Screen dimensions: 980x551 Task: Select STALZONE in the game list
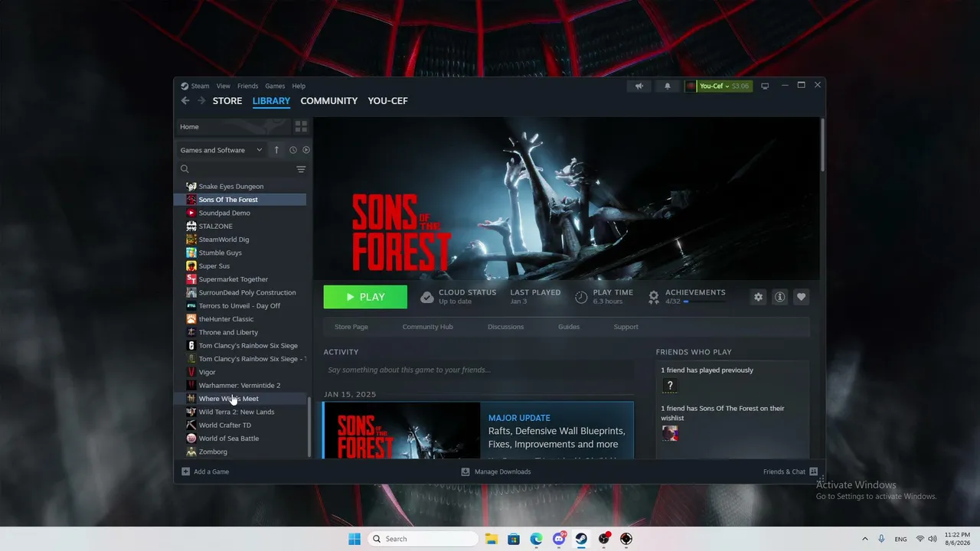tap(240, 227)
